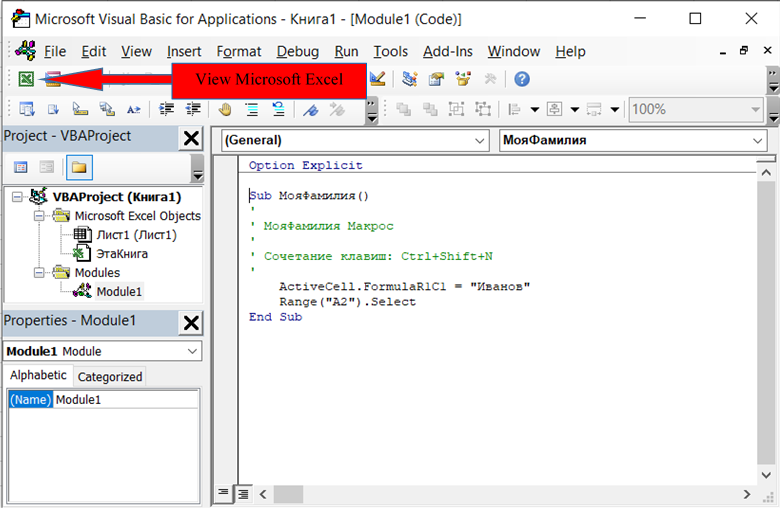The image size is (780, 510).
Task: Click the blue Help question mark icon
Action: pos(522,79)
